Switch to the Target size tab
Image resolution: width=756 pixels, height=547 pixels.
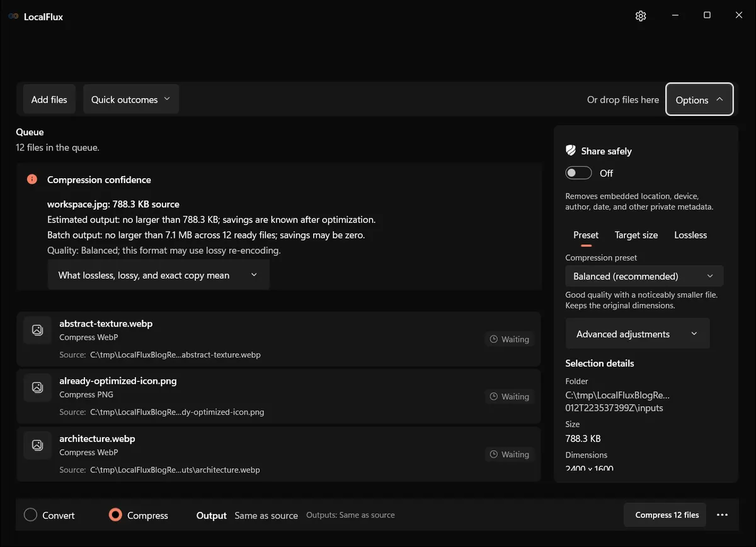pos(636,235)
